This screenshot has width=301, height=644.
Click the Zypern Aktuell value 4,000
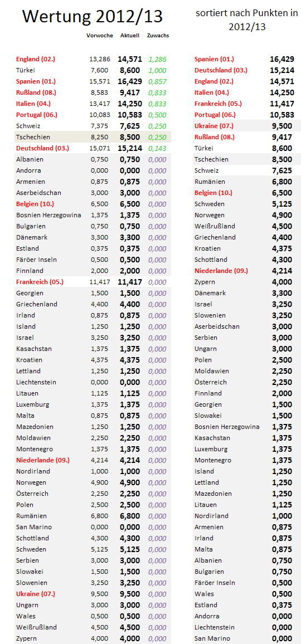[129, 638]
